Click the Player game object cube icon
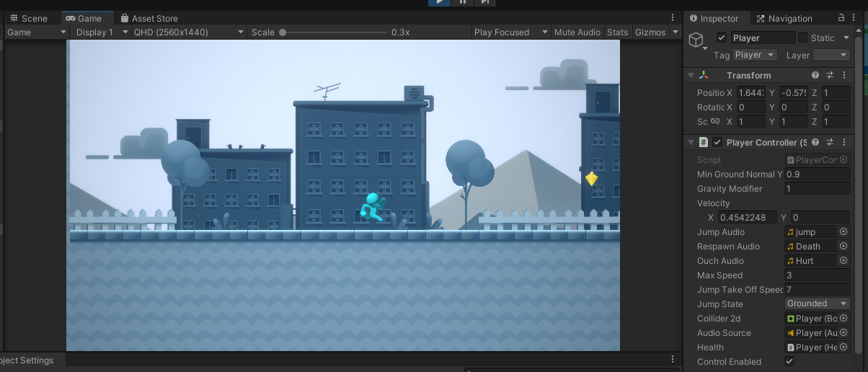This screenshot has height=372, width=868. click(696, 40)
